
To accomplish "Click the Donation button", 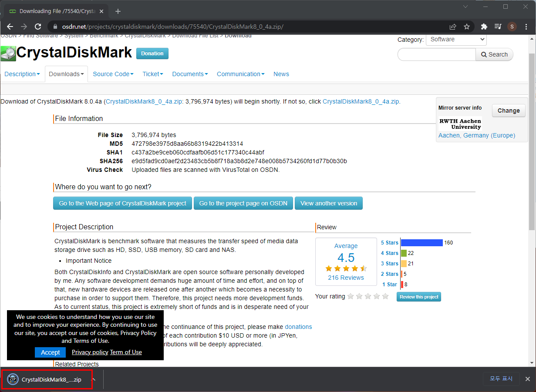I will [152, 54].
